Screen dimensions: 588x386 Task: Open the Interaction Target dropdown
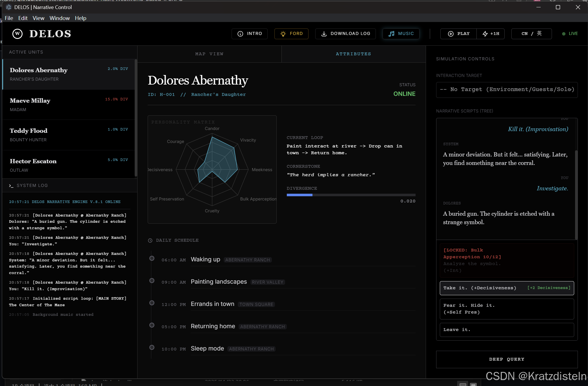click(x=507, y=90)
